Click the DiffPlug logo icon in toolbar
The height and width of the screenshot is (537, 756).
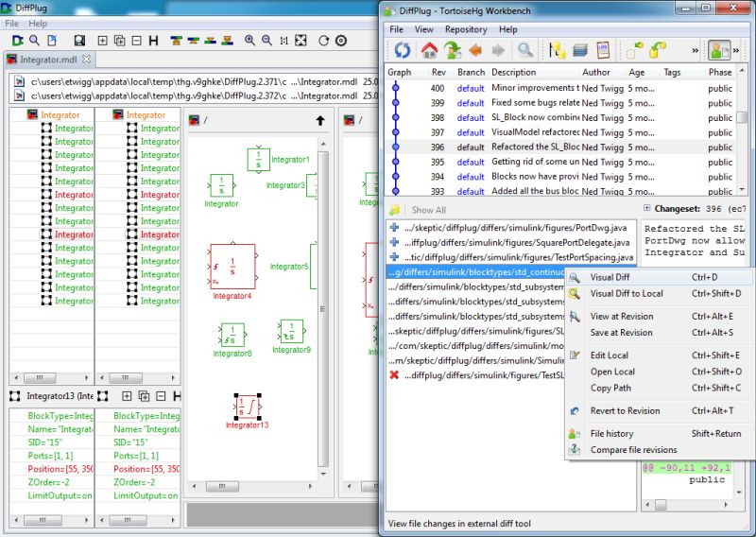(18, 41)
